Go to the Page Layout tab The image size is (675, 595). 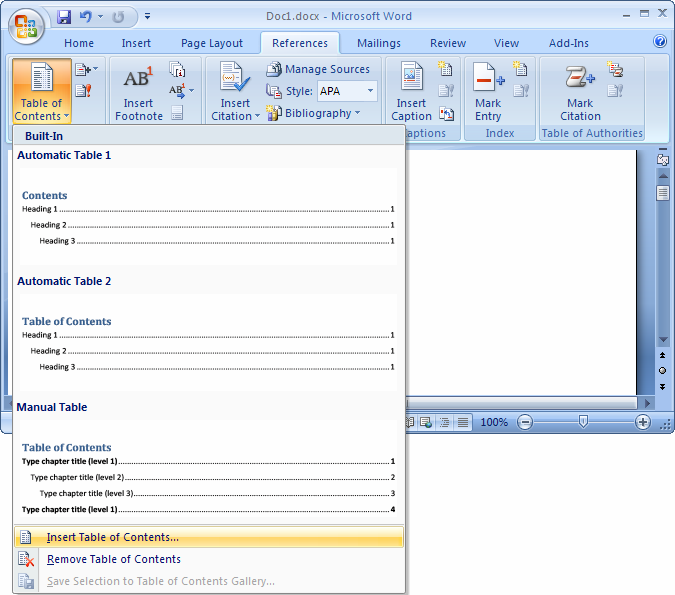[212, 43]
